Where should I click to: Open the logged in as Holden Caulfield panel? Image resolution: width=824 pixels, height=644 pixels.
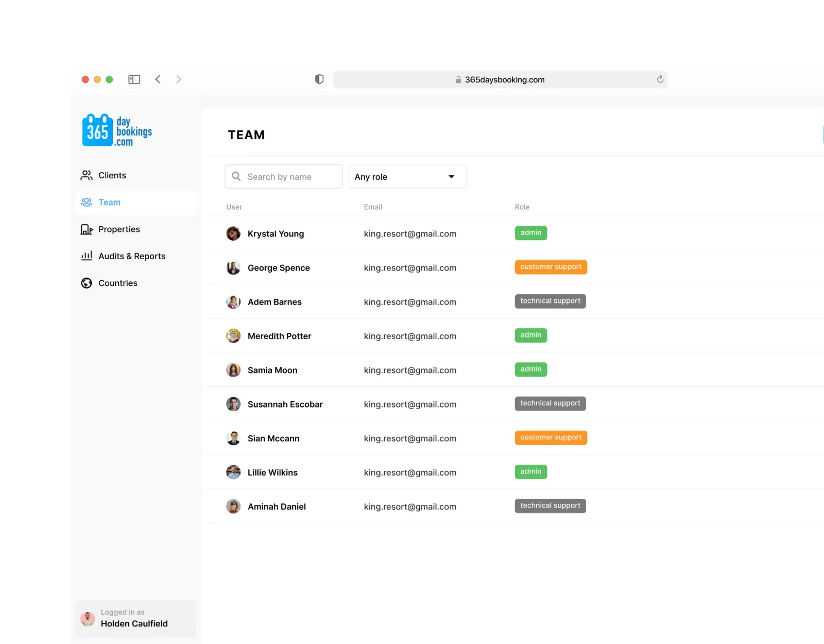point(136,619)
